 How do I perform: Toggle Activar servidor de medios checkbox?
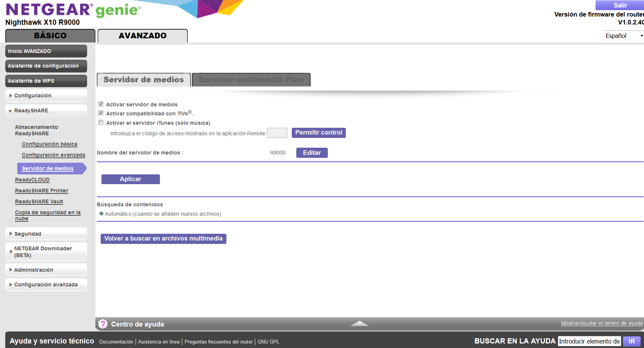101,104
